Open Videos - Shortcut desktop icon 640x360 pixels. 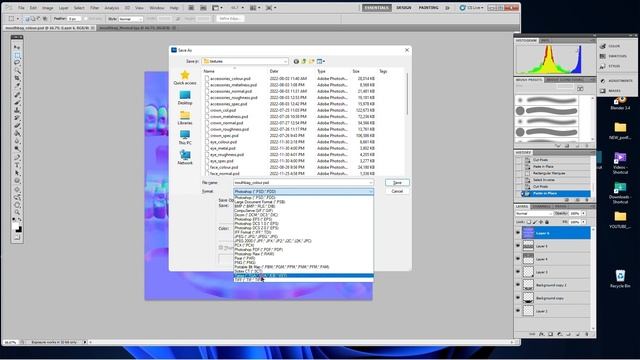pos(620,163)
